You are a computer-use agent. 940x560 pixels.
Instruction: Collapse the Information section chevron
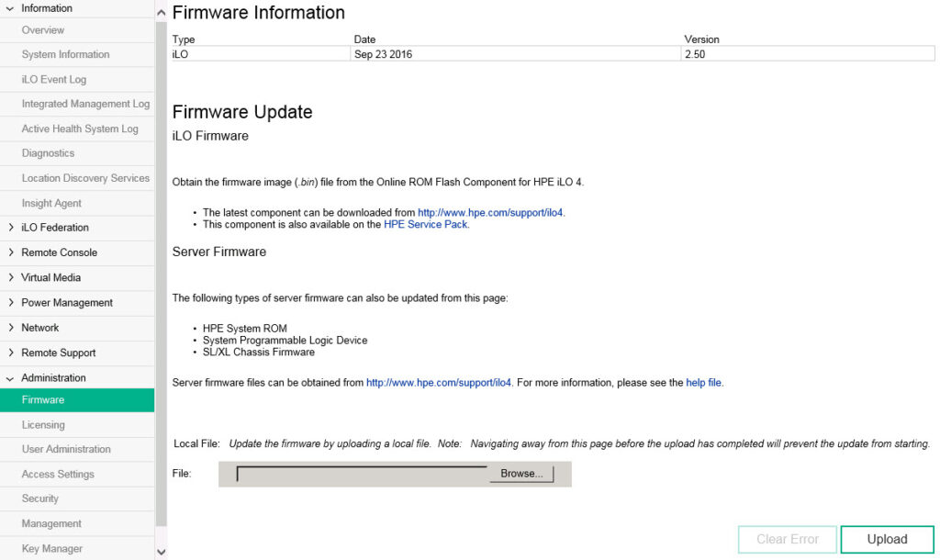pyautogui.click(x=10, y=8)
